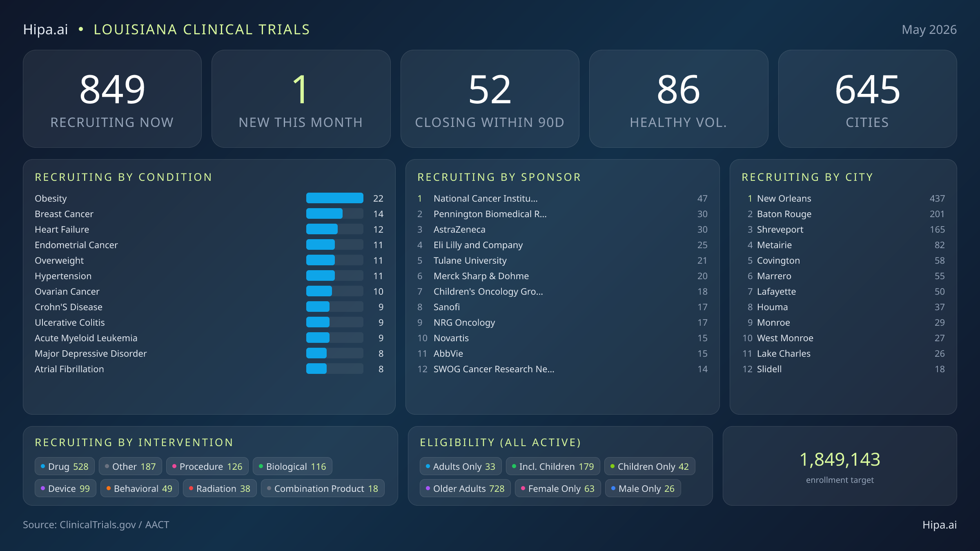Click the Obesity progress bar
The height and width of the screenshot is (551, 980).
(x=335, y=198)
